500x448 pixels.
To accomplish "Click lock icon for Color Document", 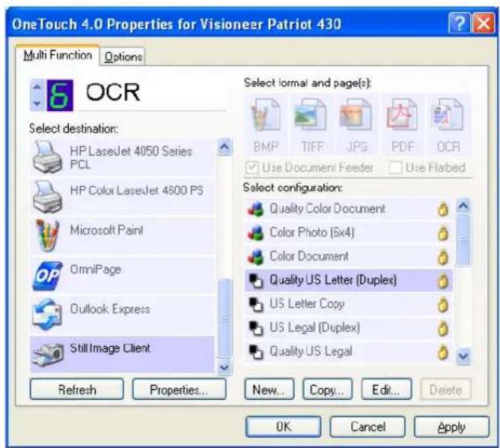I will [443, 257].
